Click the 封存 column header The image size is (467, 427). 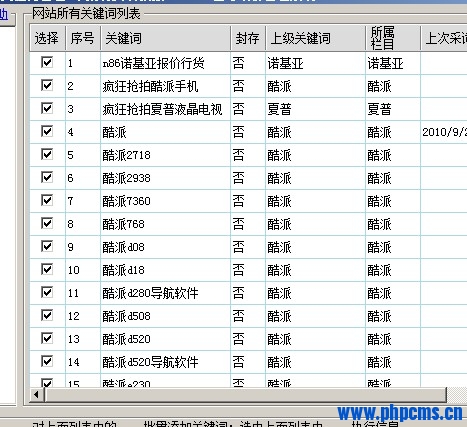[248, 38]
